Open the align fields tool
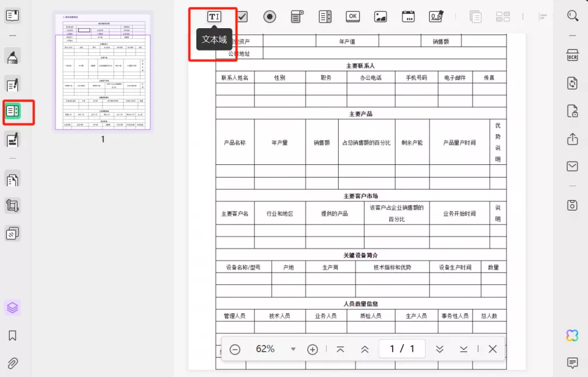Screen dimensions: 588x377 pos(543,17)
